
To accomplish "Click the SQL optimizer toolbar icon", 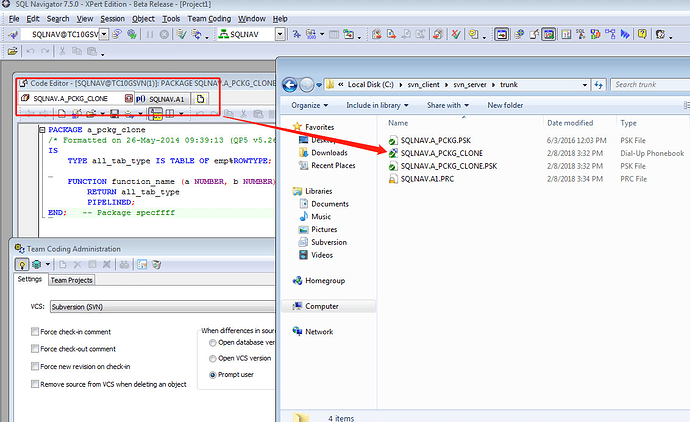I will coord(580,34).
